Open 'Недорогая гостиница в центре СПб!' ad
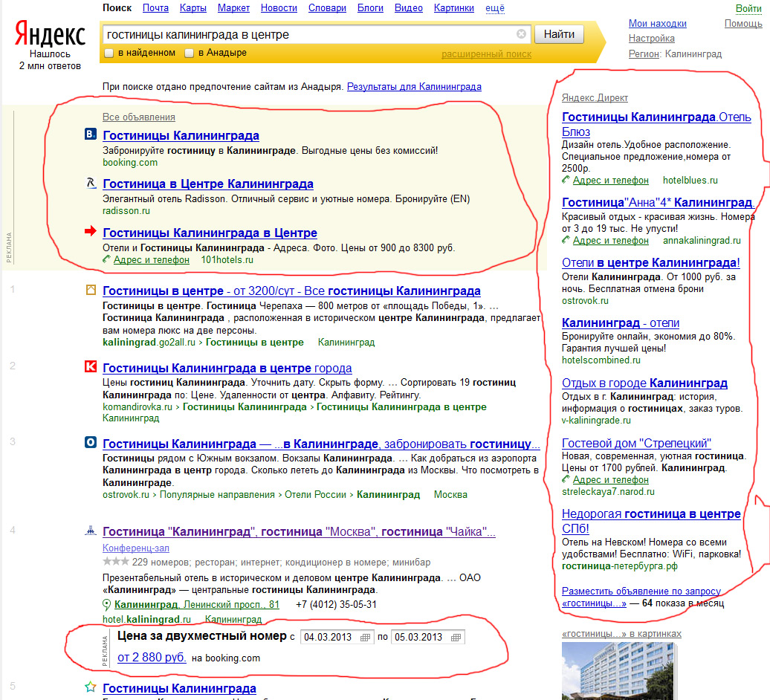Image resolution: width=770 pixels, height=700 pixels. 651,521
